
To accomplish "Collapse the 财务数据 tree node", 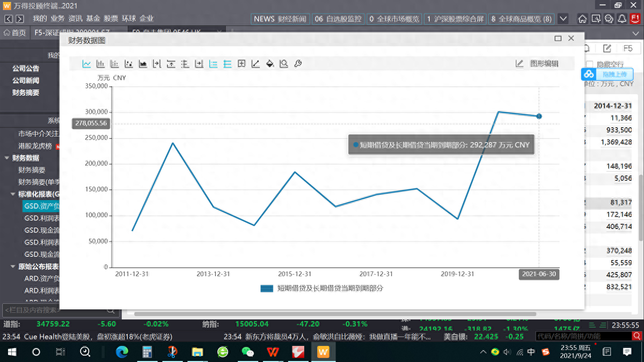I will pyautogui.click(x=7, y=158).
